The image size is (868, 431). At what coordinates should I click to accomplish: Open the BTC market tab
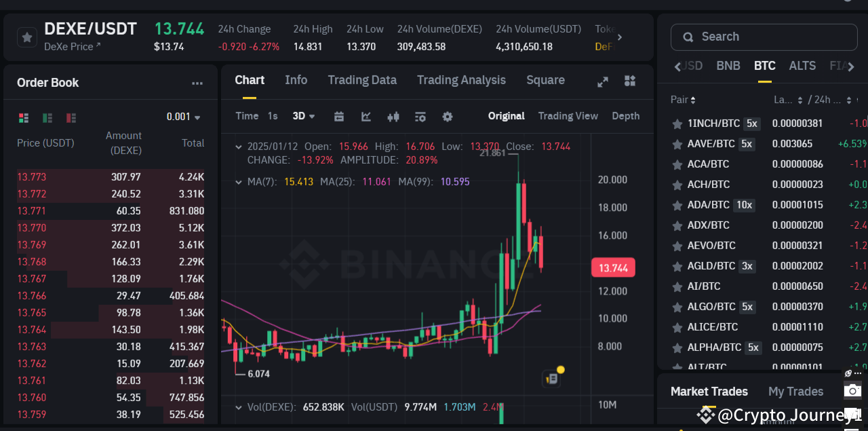click(764, 66)
